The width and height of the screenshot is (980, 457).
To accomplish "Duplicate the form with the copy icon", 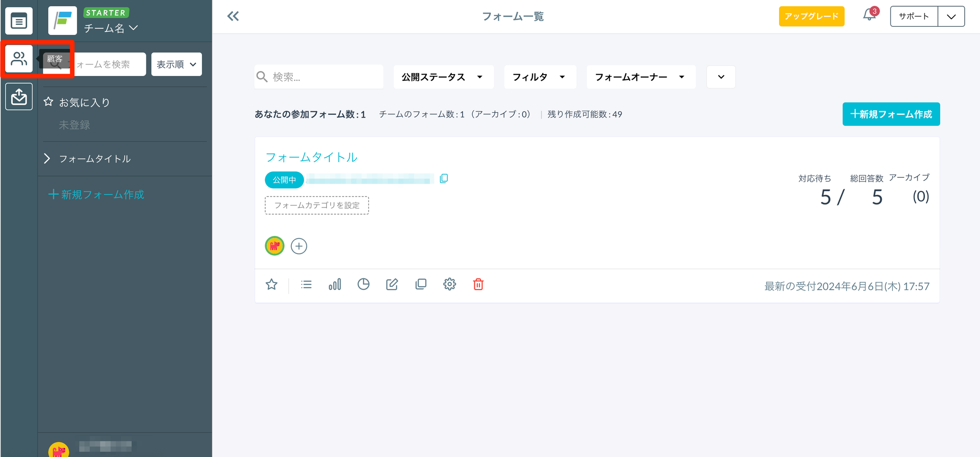I will click(x=421, y=284).
